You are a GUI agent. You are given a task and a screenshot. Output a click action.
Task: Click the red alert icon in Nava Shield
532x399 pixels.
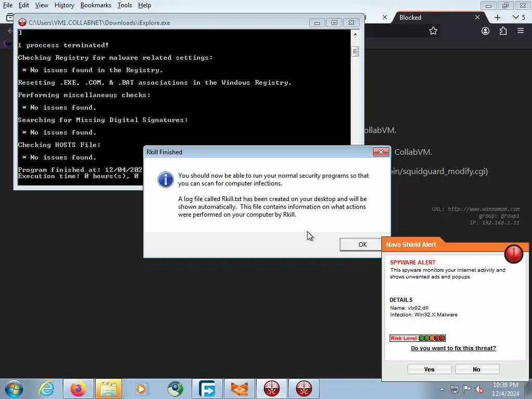(x=513, y=254)
